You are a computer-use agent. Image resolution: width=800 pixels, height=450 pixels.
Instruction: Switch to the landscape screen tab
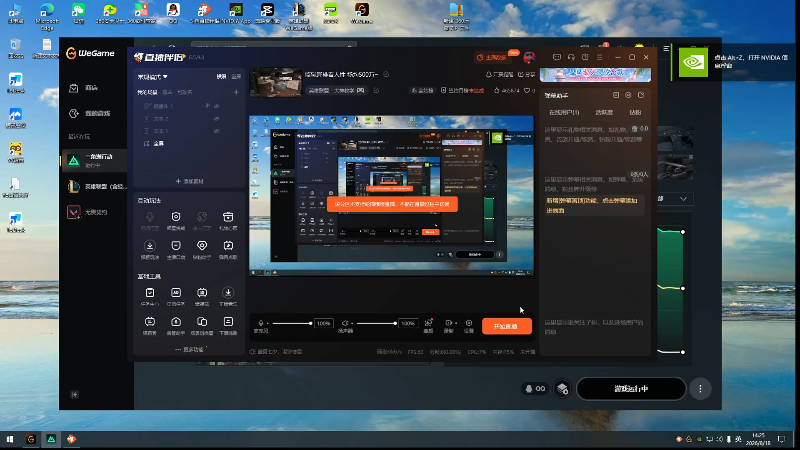[x=221, y=77]
